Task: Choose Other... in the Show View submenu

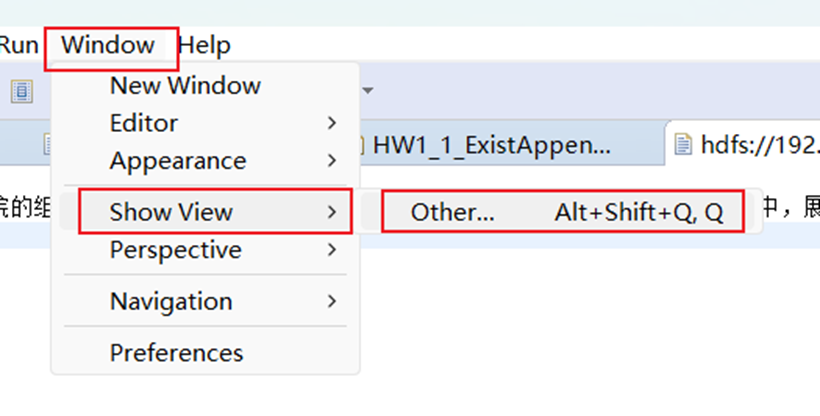Action: coord(562,211)
